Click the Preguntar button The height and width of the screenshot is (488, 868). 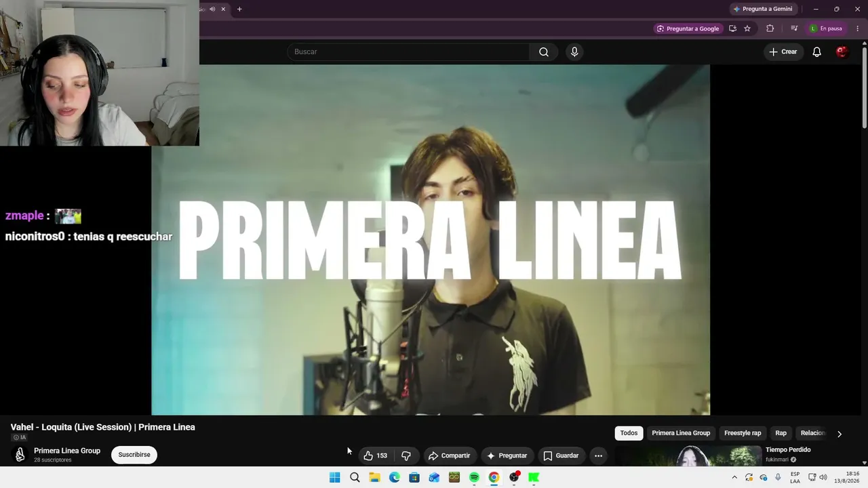pos(507,455)
